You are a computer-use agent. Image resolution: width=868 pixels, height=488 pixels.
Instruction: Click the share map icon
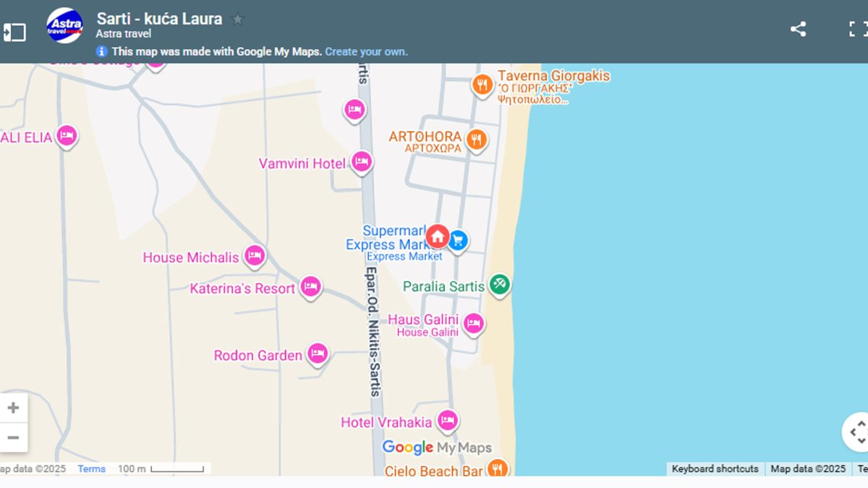(798, 30)
